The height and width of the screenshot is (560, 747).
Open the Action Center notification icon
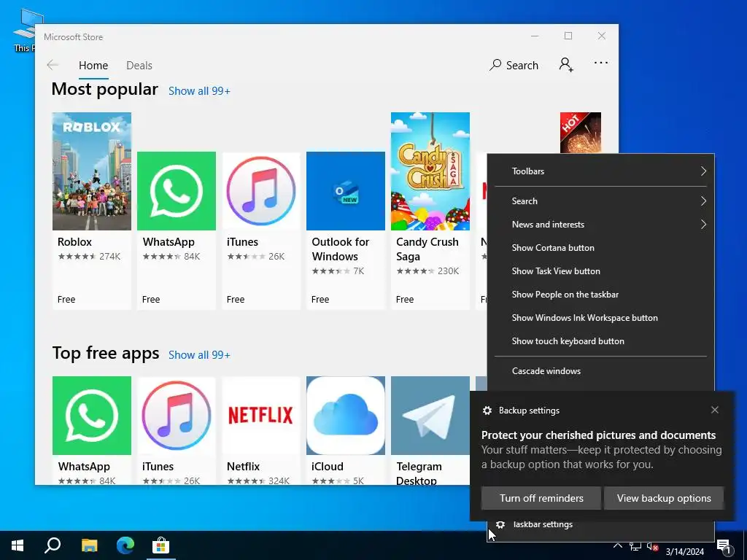[724, 545]
